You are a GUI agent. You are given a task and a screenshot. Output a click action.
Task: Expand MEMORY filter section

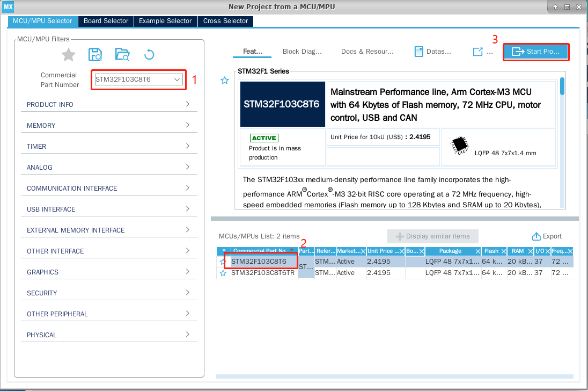coord(109,125)
